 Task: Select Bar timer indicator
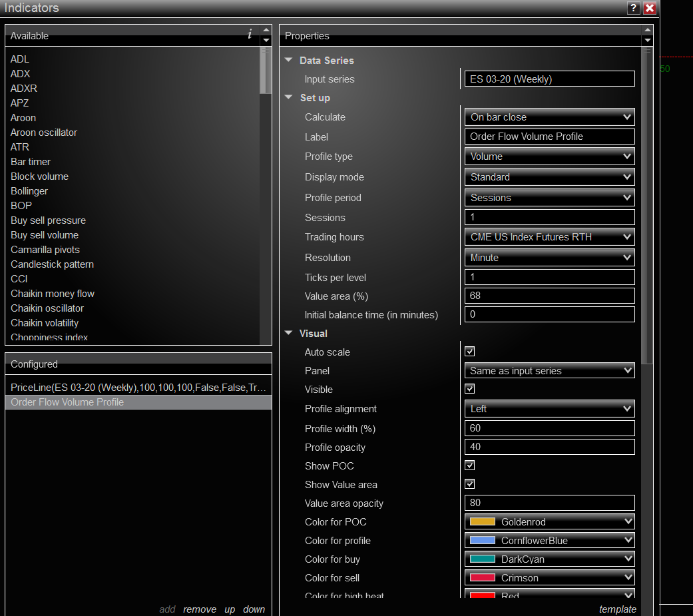(31, 161)
